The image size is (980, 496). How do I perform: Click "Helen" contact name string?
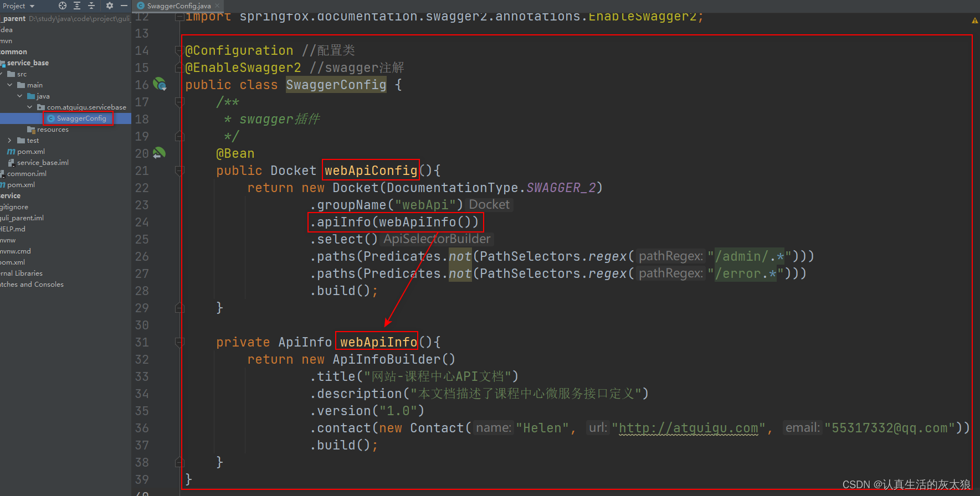tap(542, 428)
